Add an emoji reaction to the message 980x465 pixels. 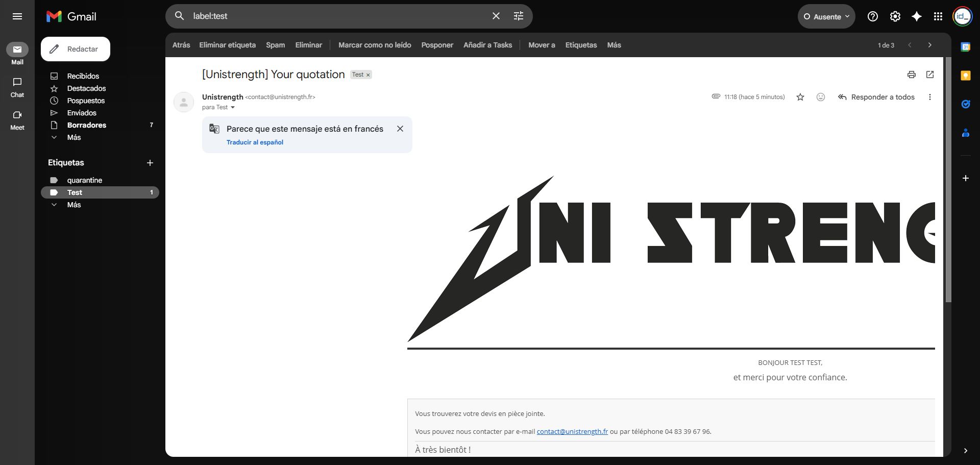pos(821,97)
